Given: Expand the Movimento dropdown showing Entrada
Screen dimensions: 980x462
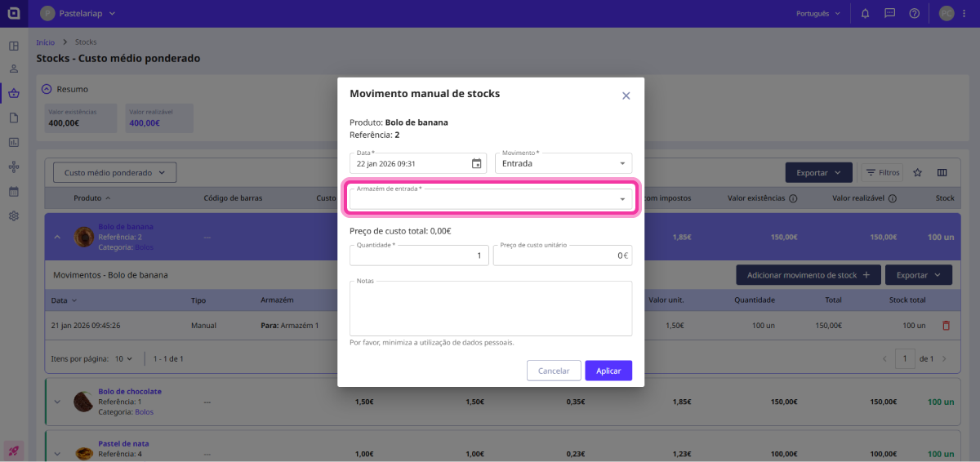Looking at the screenshot, I should [563, 163].
